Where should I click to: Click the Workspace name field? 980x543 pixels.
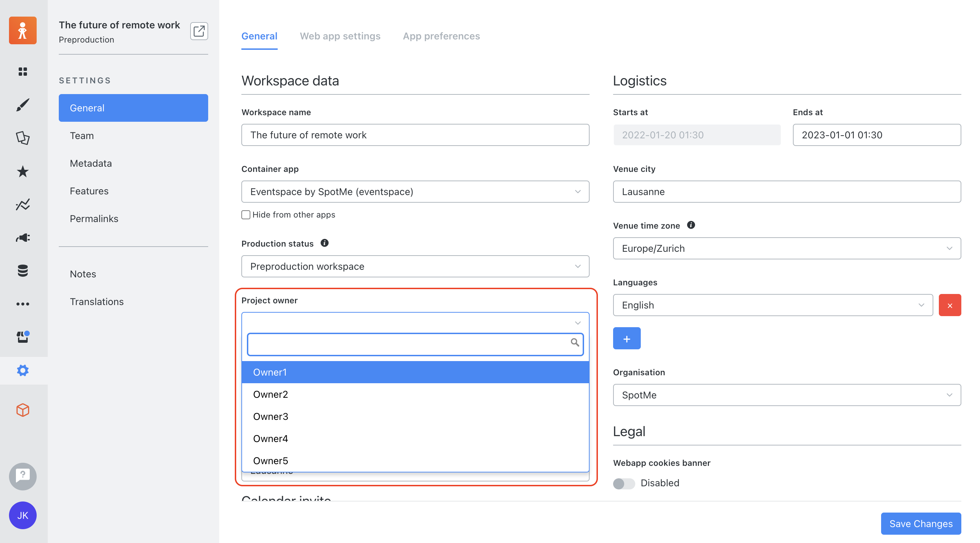(415, 135)
